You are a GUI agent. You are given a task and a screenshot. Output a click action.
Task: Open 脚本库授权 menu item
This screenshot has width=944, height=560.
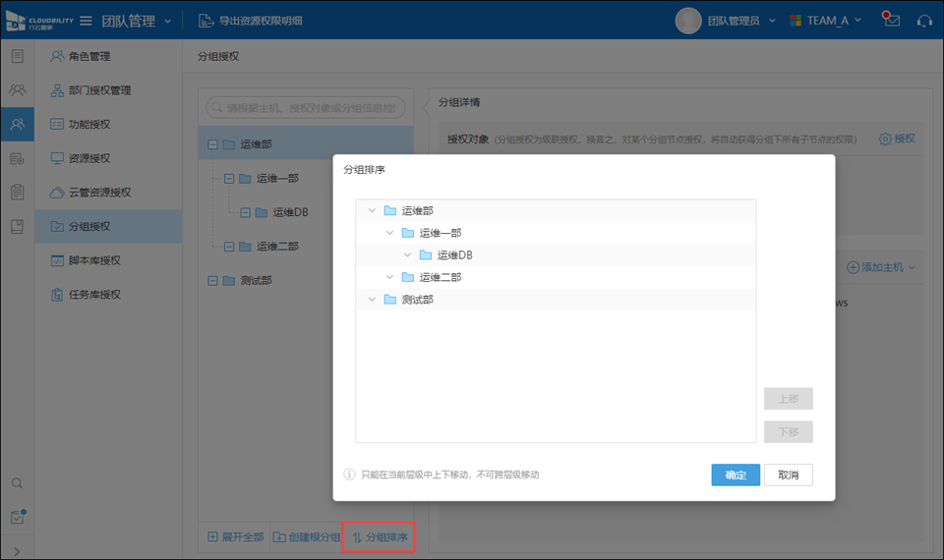click(x=93, y=260)
